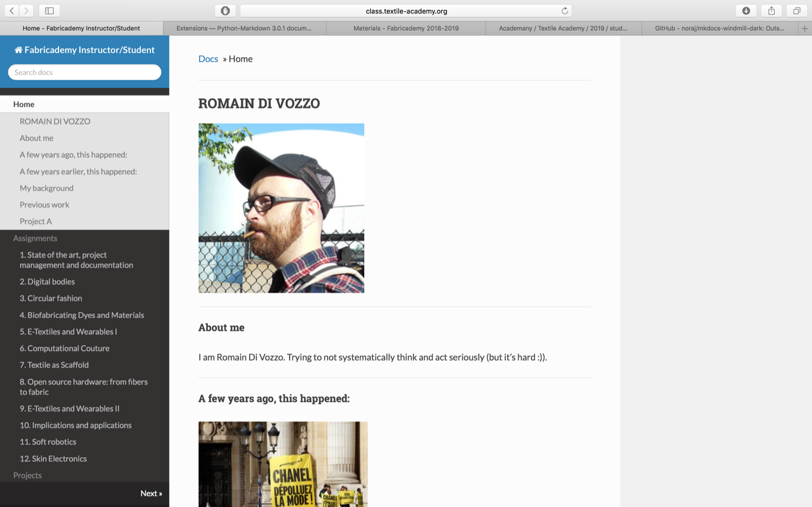Open the Extensions Python-Markdown tab
Screen dimensions: 812x507
(x=244, y=28)
